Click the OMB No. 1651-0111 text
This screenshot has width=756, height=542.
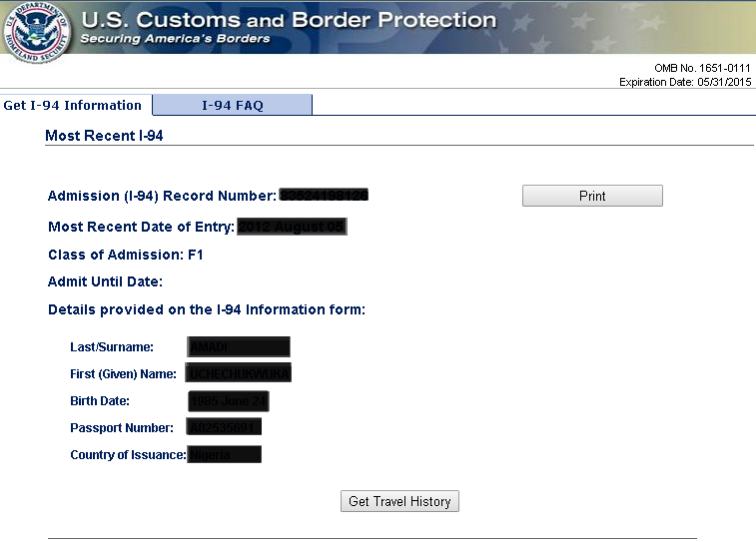701,68
